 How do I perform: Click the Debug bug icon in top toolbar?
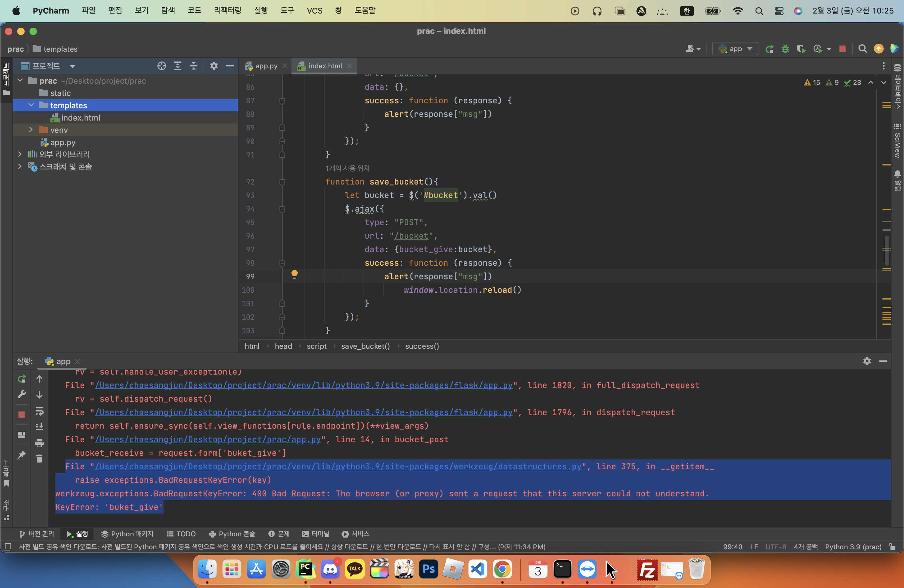point(785,49)
